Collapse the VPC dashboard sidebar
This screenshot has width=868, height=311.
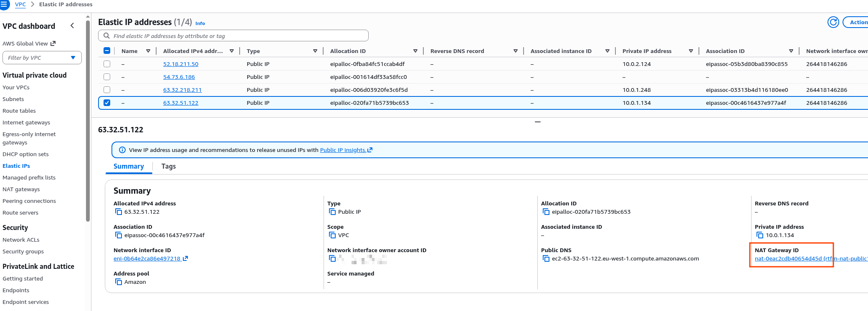tap(72, 26)
